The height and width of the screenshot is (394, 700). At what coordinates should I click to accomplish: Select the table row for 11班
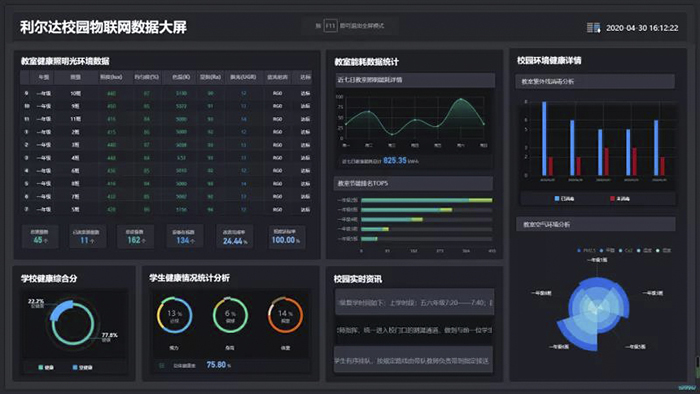click(166, 119)
